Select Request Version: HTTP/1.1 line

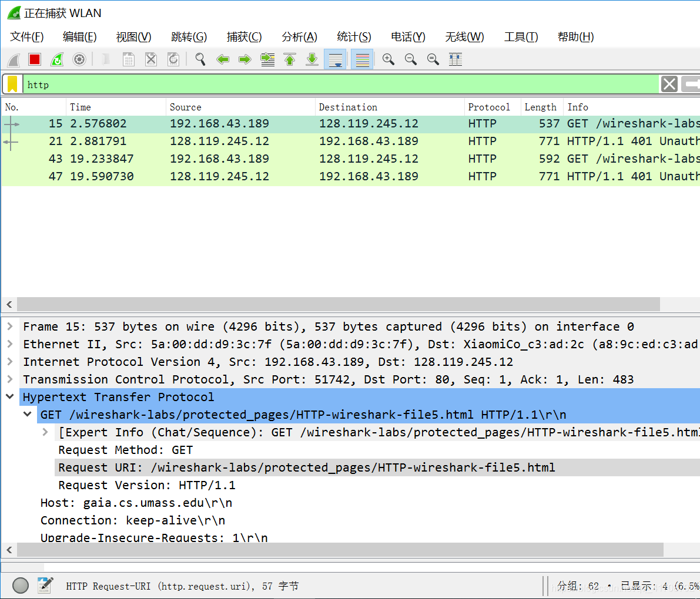click(x=147, y=485)
